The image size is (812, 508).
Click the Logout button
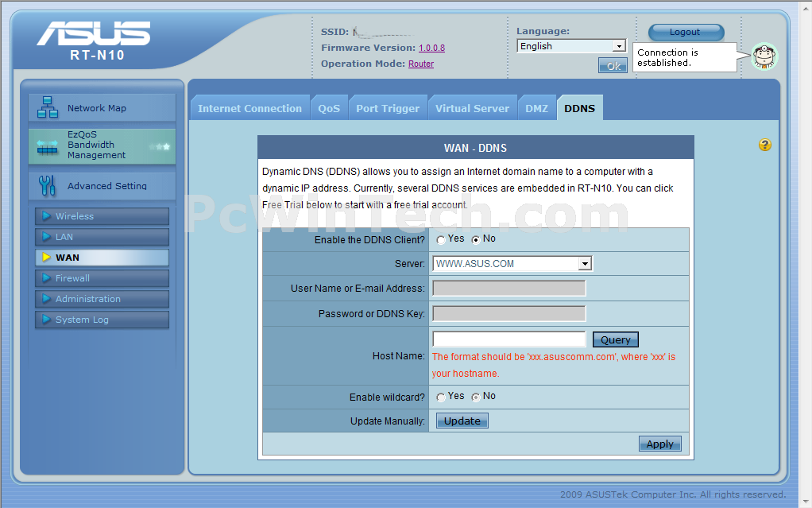pos(686,32)
